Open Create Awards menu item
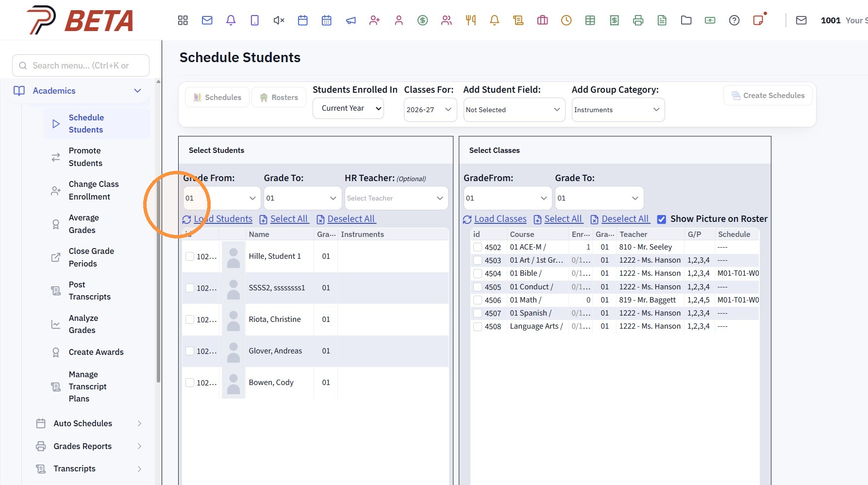 (x=96, y=352)
